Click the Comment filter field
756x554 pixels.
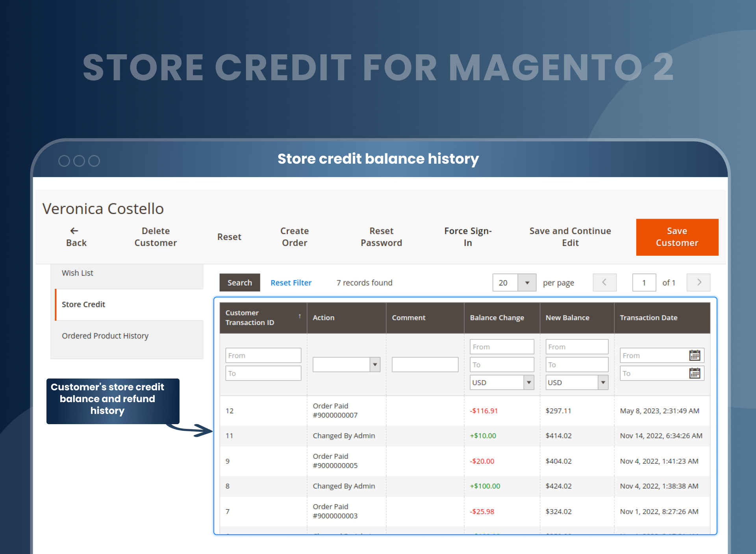tap(425, 364)
